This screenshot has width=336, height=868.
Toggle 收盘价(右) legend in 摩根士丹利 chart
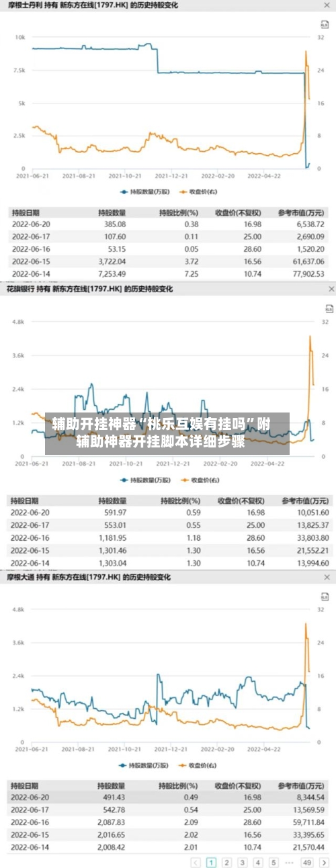click(198, 191)
